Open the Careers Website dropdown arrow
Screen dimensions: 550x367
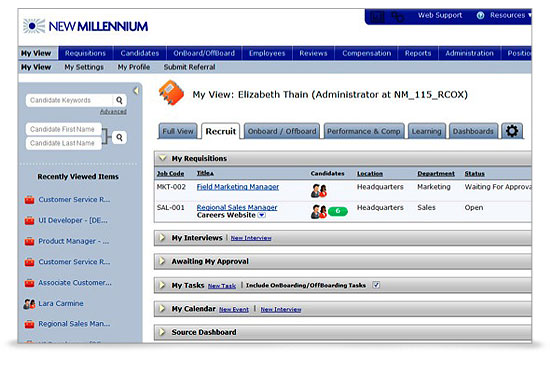(262, 215)
